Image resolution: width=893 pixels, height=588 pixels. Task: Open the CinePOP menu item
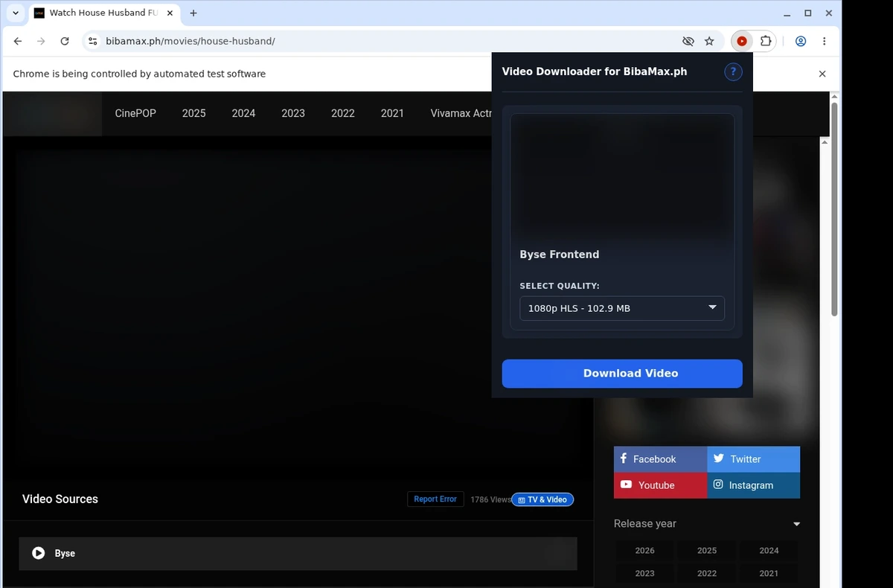[135, 113]
